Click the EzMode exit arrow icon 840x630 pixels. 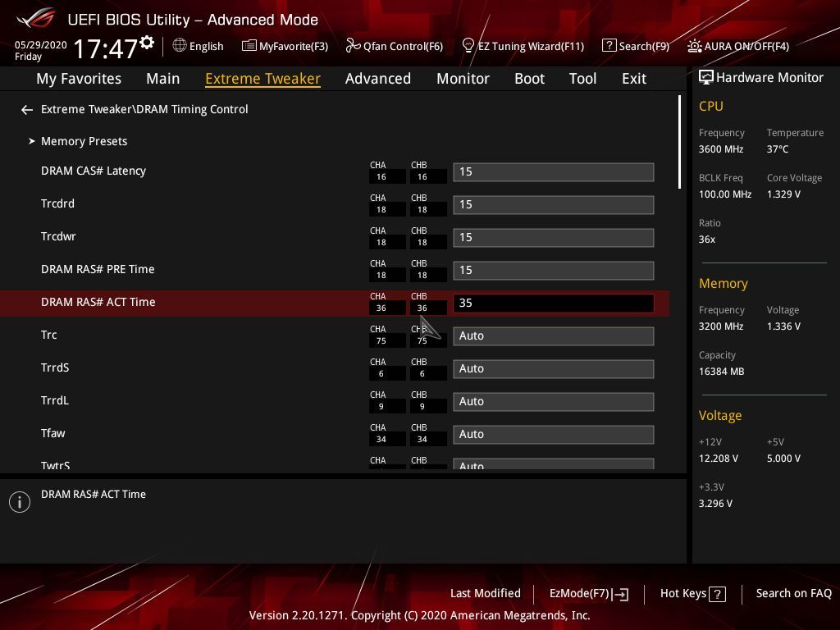coord(620,594)
